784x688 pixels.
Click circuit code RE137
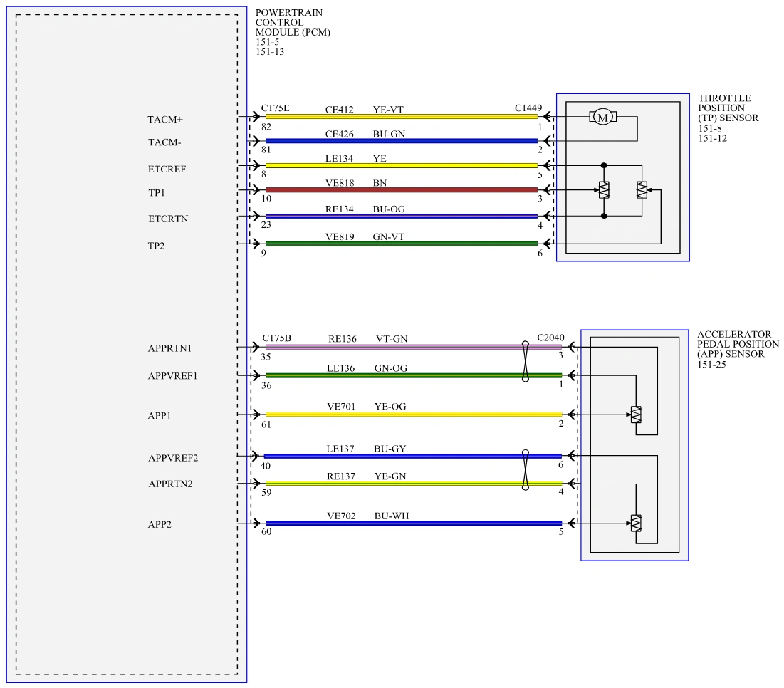(341, 476)
